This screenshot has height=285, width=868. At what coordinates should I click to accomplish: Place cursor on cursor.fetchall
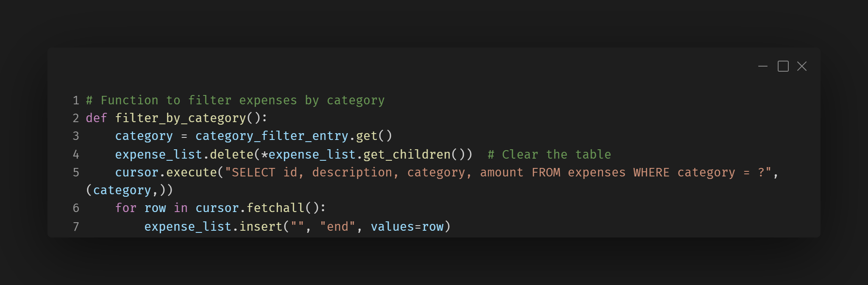(x=250, y=208)
